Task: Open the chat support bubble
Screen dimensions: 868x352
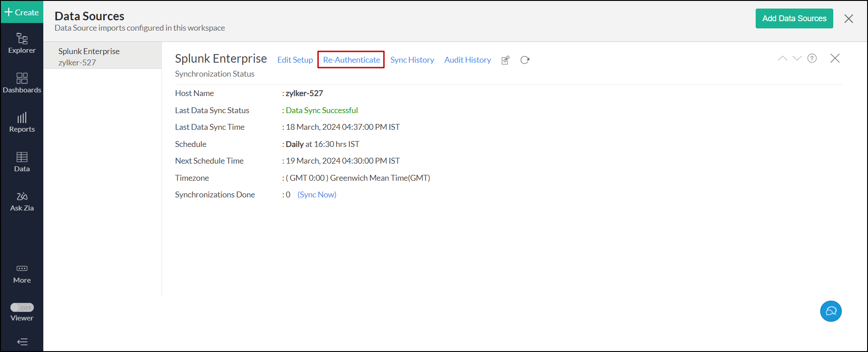Action: click(x=831, y=311)
